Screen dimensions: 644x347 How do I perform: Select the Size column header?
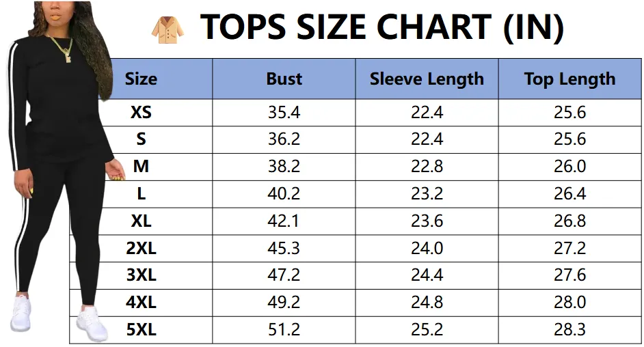141,79
